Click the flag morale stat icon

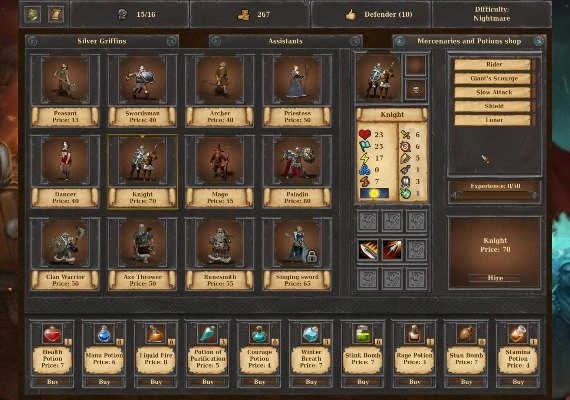click(365, 146)
